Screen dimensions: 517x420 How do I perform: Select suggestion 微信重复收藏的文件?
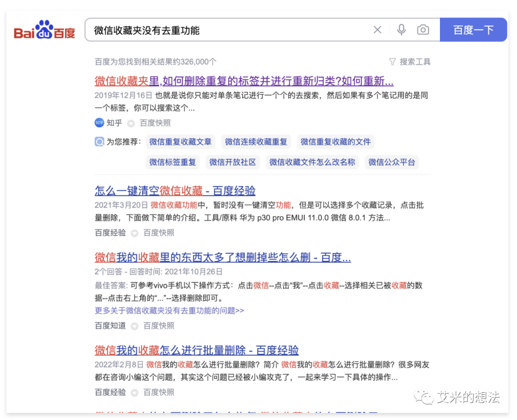335,142
